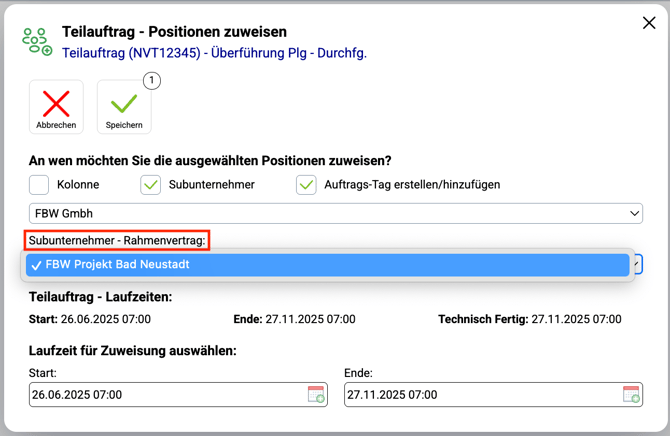Enable the Kolonne checkbox
This screenshot has width=670, height=436.
pyautogui.click(x=39, y=184)
